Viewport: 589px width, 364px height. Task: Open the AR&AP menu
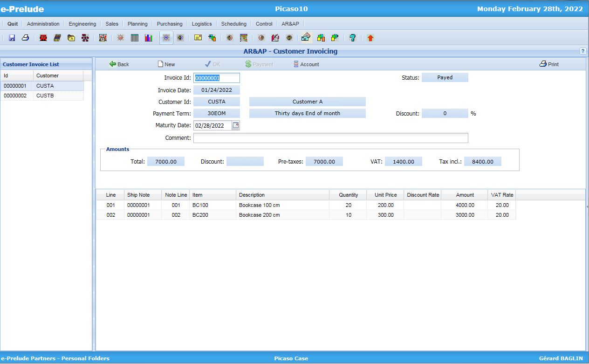(x=290, y=24)
